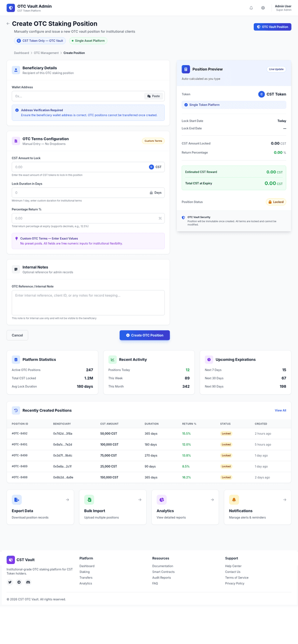Go to OTC Management breadcrumb
This screenshot has width=298, height=644.
tap(46, 53)
